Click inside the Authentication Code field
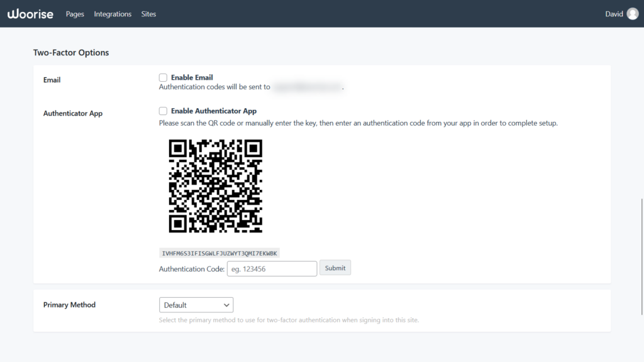 272,268
